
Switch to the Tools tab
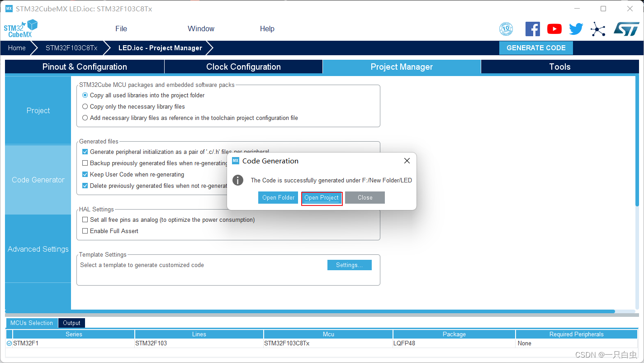click(560, 67)
